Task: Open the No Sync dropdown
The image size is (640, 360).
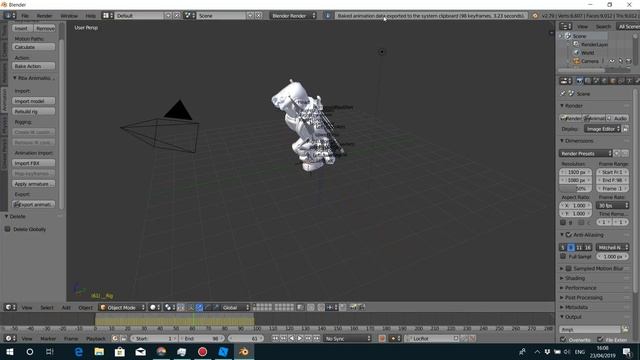Action: pyautogui.click(x=348, y=338)
